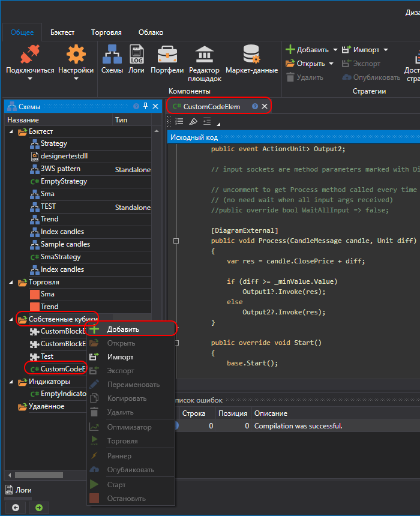Close the Схемы panel

click(155, 106)
